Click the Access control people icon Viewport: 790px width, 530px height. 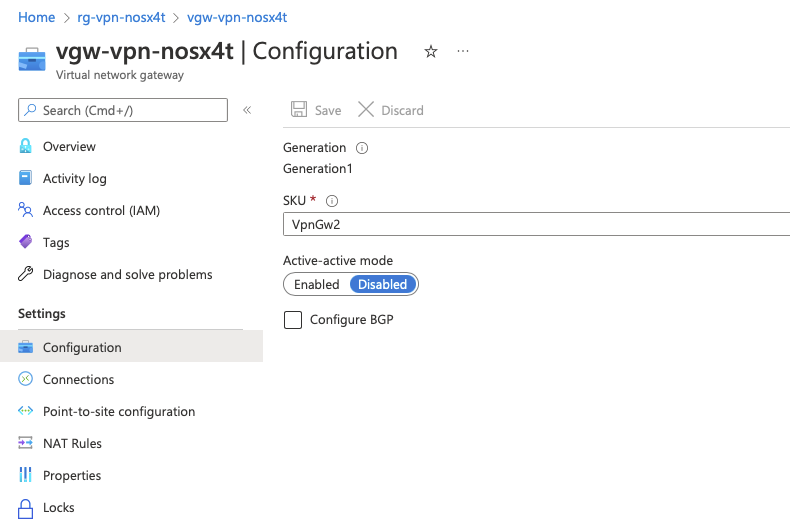(x=25, y=210)
